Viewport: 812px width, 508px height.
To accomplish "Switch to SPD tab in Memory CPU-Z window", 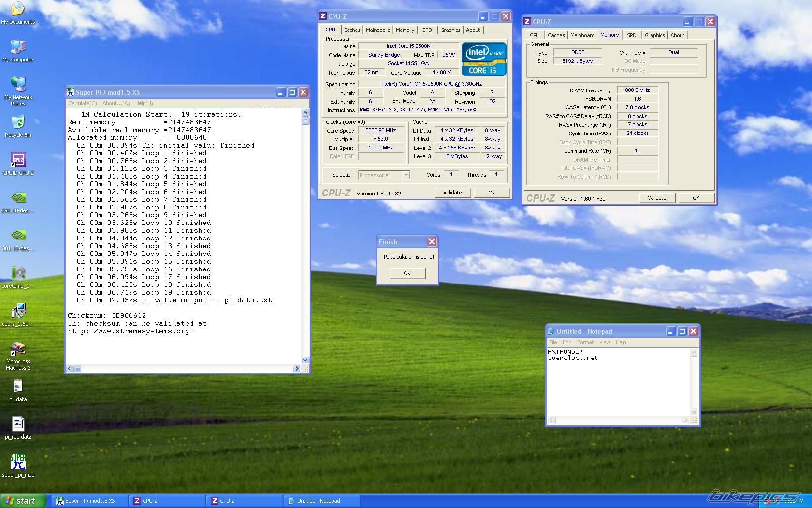I will [x=631, y=35].
